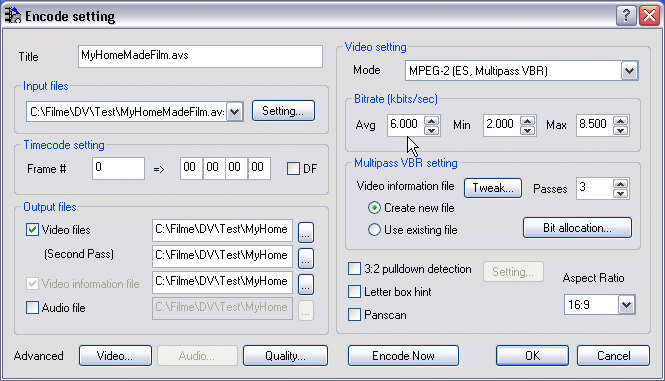Click the Second Pass output path field
This screenshot has width=665, height=381.
pos(222,256)
